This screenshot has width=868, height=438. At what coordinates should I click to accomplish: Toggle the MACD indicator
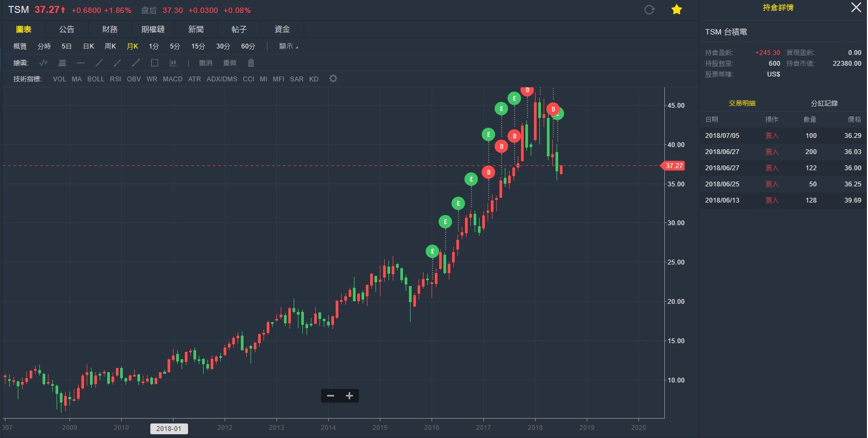(172, 79)
